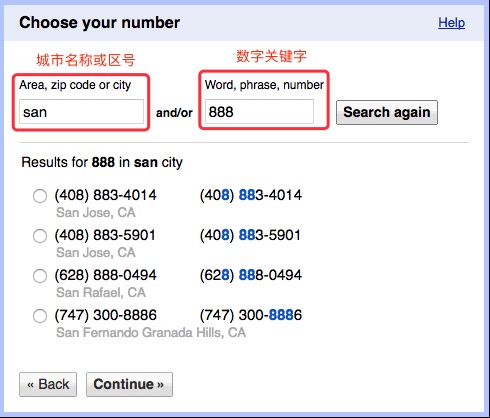Select the (408) 883-5901 radio button

pyautogui.click(x=40, y=236)
